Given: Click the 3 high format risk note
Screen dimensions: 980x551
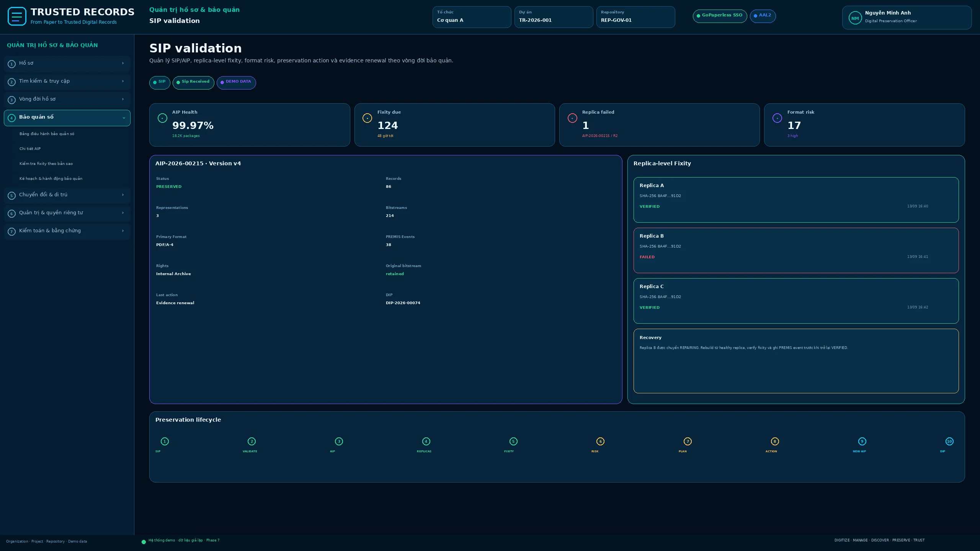Looking at the screenshot, I should (792, 136).
